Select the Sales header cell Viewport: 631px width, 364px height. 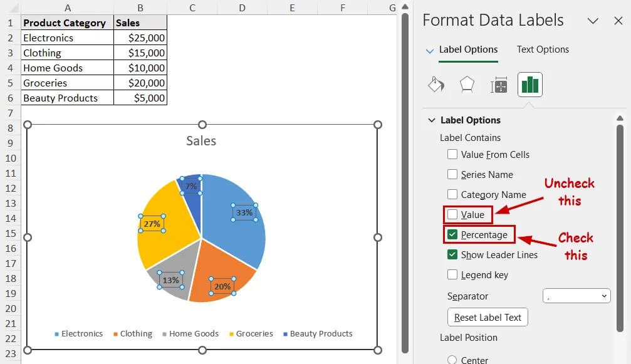[x=140, y=23]
